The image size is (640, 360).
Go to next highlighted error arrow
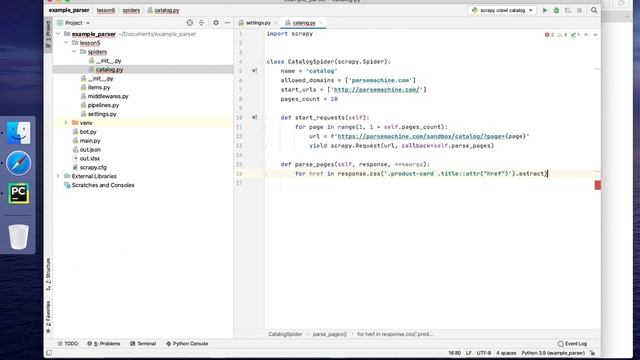596,35
